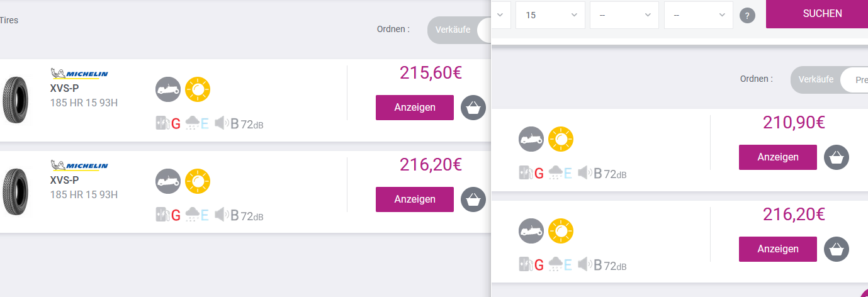This screenshot has width=868, height=297.
Task: Switch right sort toggle to Verkäufe
Action: (816, 79)
